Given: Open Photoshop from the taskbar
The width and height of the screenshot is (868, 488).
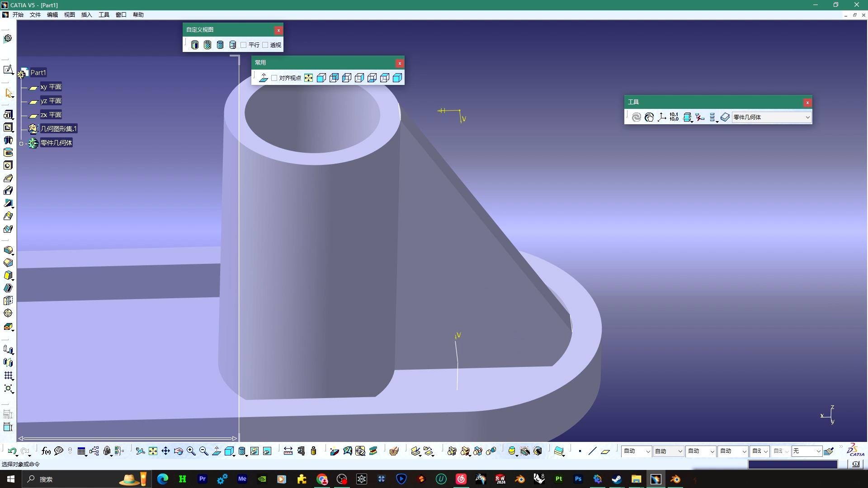Looking at the screenshot, I should [x=578, y=479].
